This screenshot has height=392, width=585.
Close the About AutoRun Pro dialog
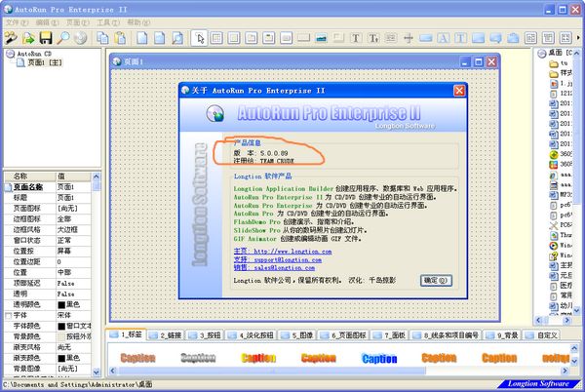pos(459,91)
